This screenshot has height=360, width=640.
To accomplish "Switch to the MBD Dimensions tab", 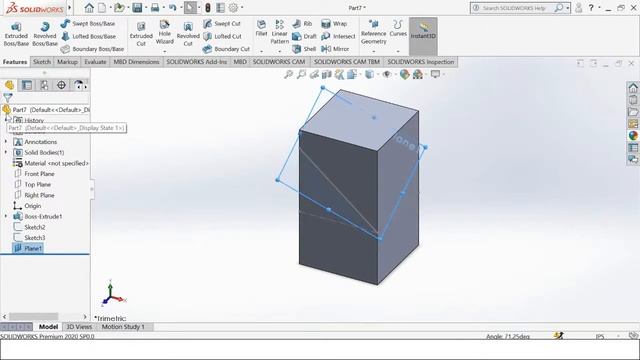I will 136,62.
